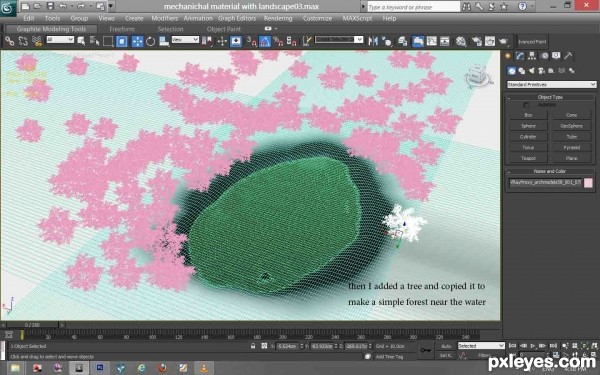Viewport: 600px width, 375px height.
Task: Open the Named Selection Sets dropdown
Action: click(x=339, y=40)
